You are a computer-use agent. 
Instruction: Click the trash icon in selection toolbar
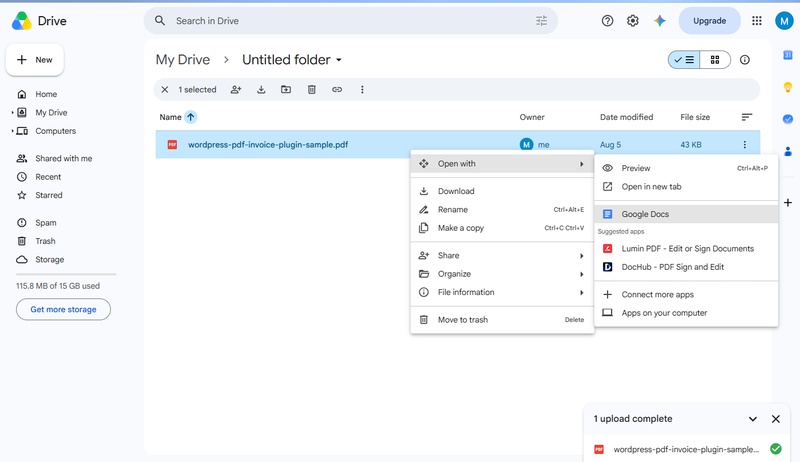(x=312, y=90)
